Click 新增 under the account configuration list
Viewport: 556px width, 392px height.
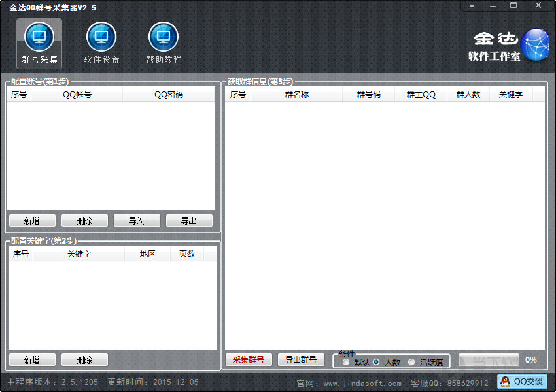(32, 221)
